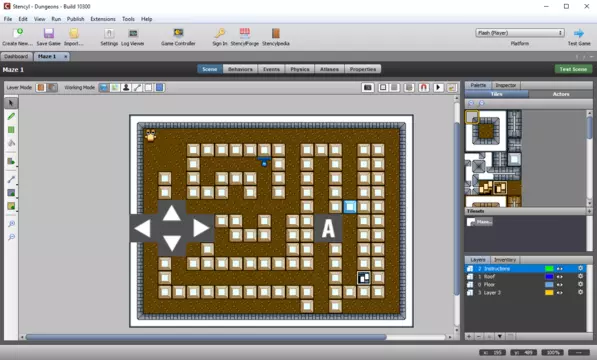Viewport: 597px width, 360px height.
Task: Toggle visibility of the Floor layer
Action: coord(560,285)
